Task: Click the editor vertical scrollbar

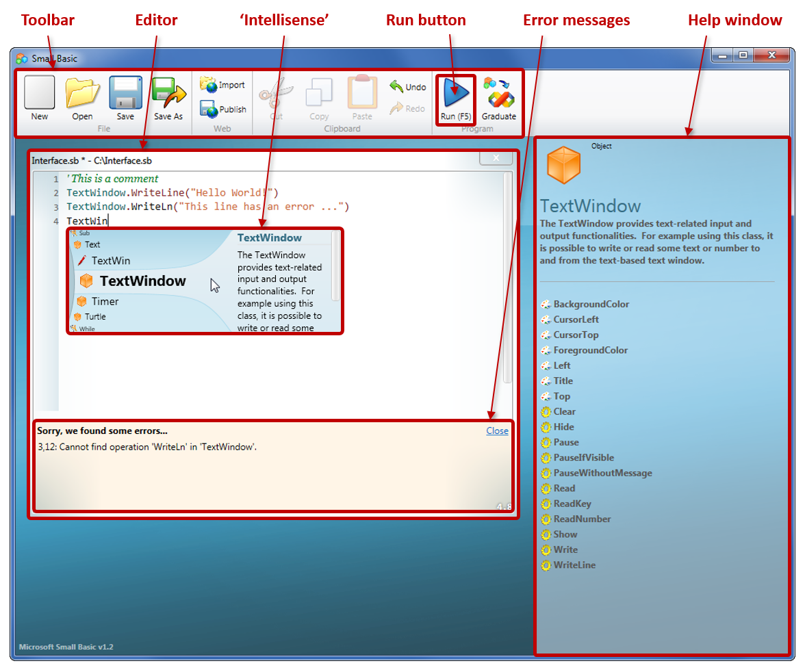Action: coord(507,277)
